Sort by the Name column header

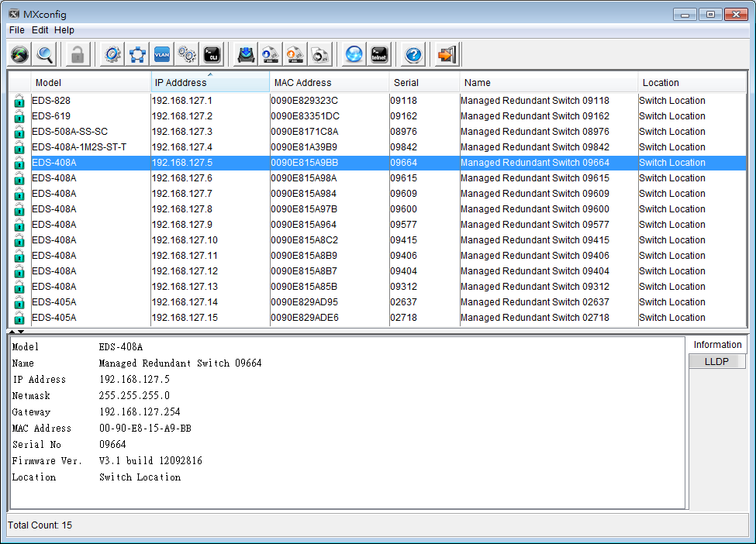pyautogui.click(x=549, y=82)
